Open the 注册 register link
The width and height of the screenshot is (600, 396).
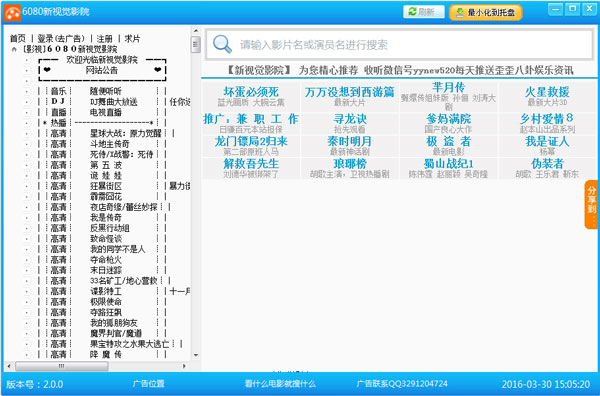coord(104,38)
